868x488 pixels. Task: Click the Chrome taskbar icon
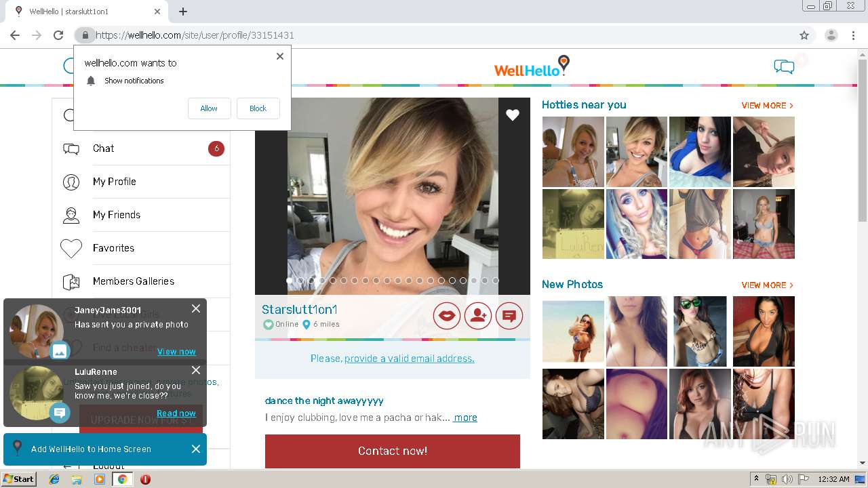click(122, 479)
